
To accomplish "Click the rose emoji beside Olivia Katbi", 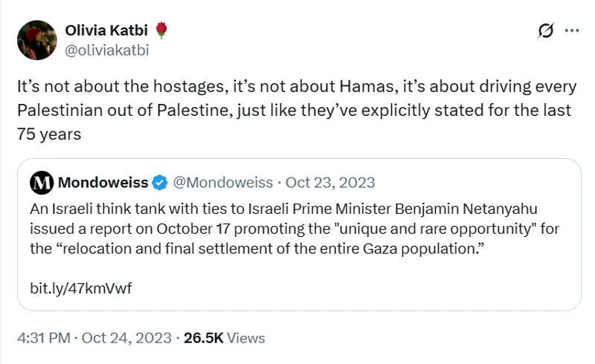I will coord(162,30).
